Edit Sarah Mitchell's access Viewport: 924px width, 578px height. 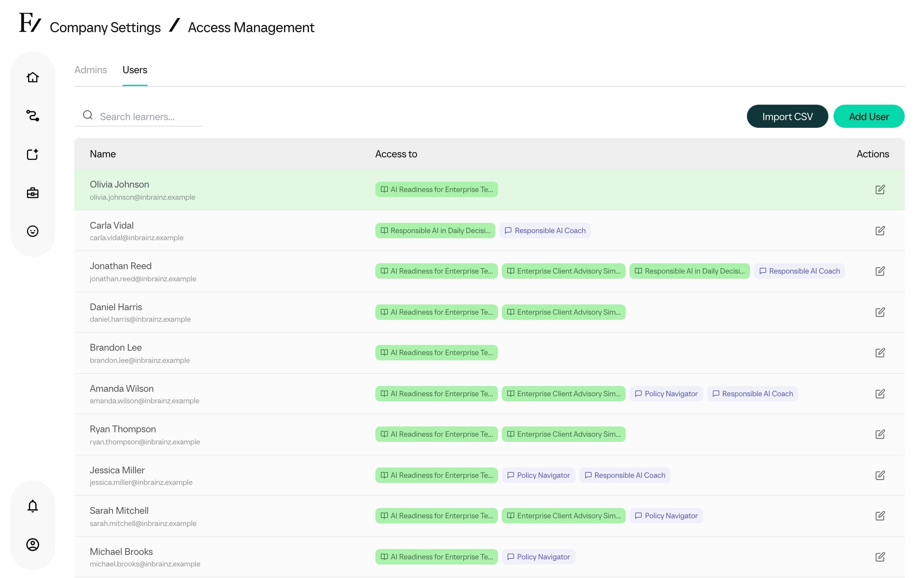pos(880,516)
